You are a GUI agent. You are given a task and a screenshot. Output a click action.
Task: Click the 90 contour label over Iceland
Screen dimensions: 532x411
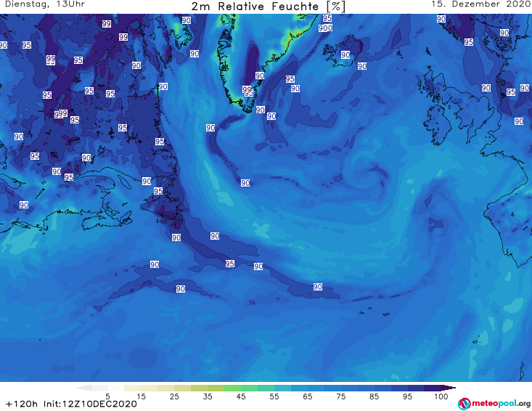coord(345,54)
